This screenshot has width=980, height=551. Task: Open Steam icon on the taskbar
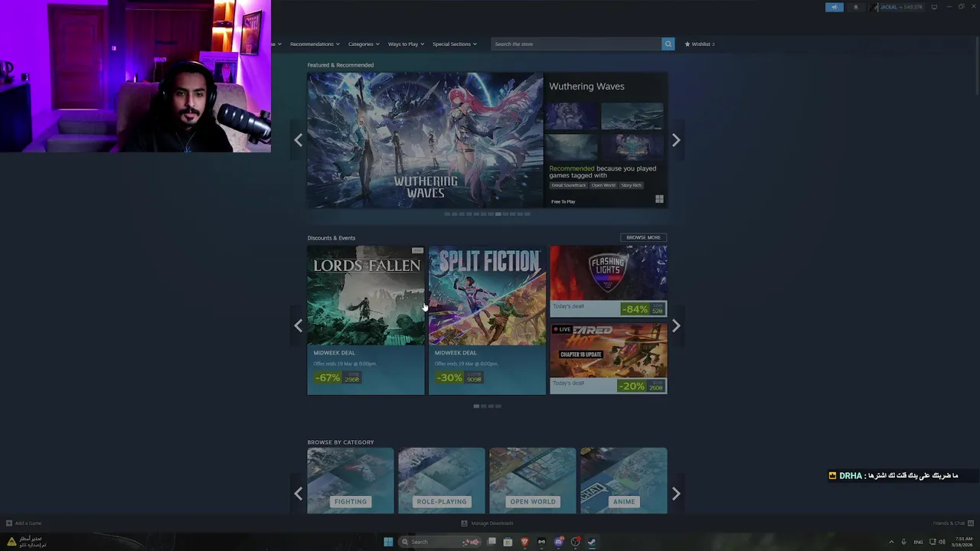(x=592, y=542)
